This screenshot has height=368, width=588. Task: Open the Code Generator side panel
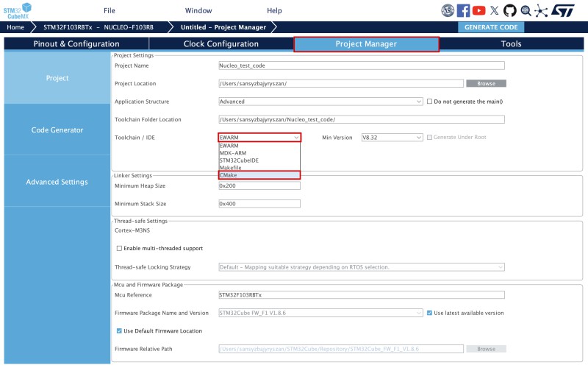[57, 130]
